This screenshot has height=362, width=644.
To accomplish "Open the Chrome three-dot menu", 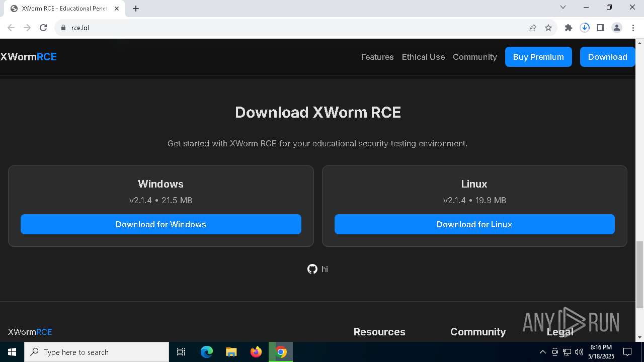I will 633,28.
